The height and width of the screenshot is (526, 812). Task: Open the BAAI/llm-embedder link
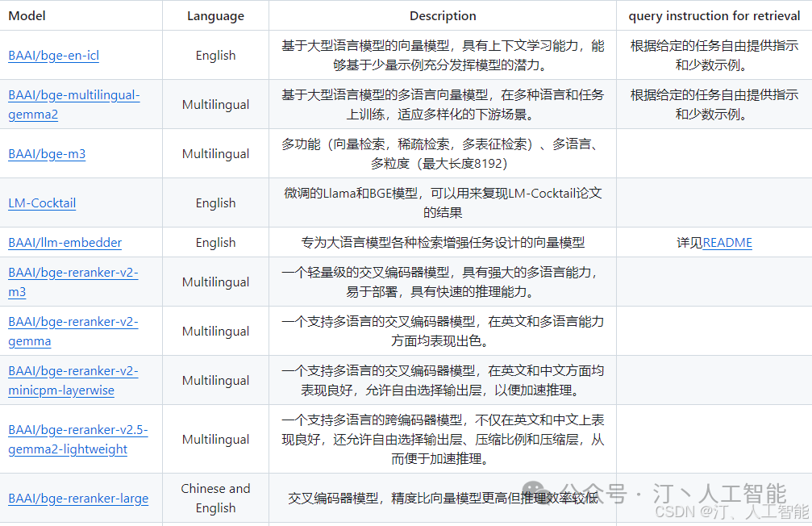point(65,243)
